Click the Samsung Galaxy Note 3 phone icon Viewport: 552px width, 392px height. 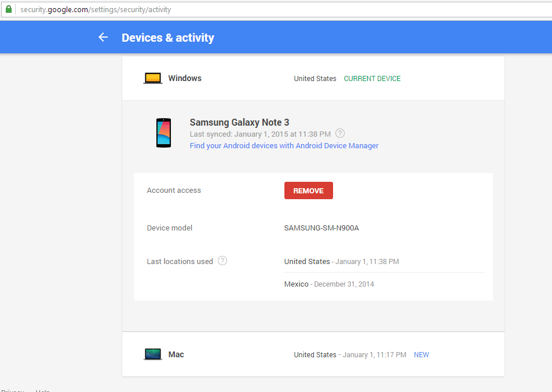tap(164, 133)
